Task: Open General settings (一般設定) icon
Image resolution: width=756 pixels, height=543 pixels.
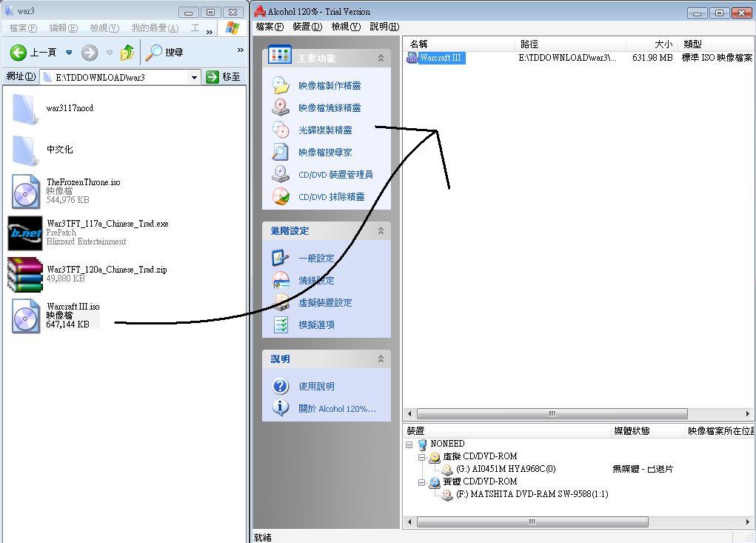Action: [280, 258]
